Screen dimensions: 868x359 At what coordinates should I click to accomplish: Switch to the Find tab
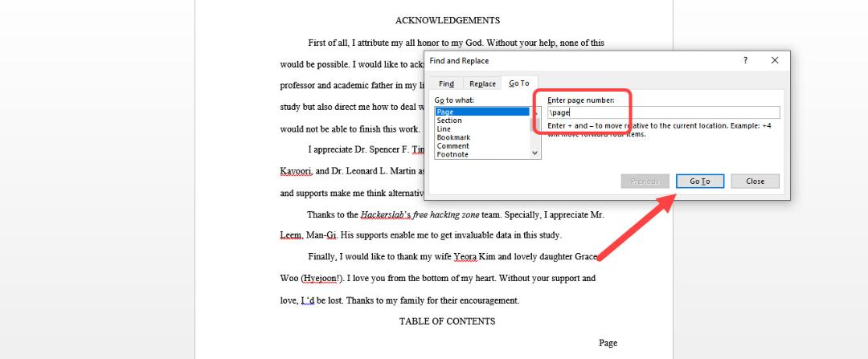click(x=446, y=84)
